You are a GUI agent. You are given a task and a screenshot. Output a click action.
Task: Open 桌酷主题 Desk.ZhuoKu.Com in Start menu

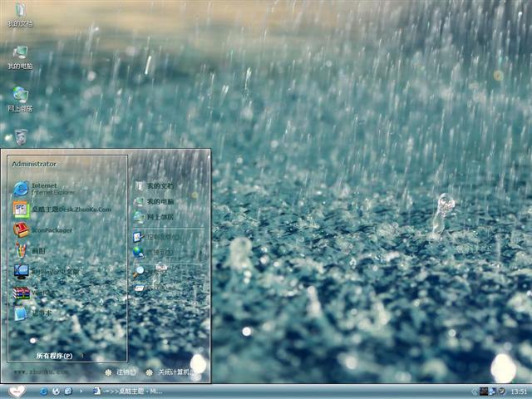coord(62,209)
